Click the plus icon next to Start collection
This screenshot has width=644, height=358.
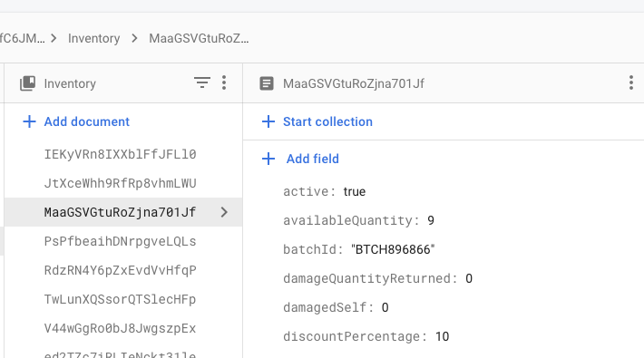coord(268,121)
